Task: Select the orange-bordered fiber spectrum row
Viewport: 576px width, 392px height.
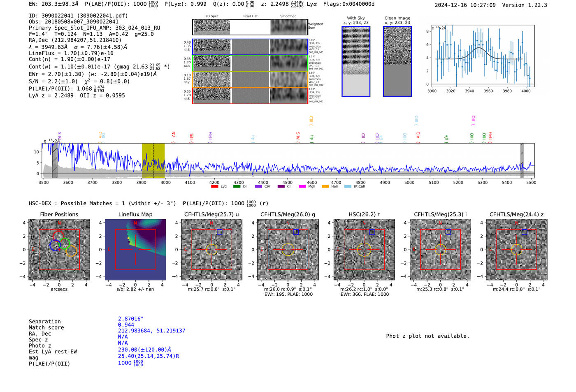Action: pyautogui.click(x=250, y=79)
